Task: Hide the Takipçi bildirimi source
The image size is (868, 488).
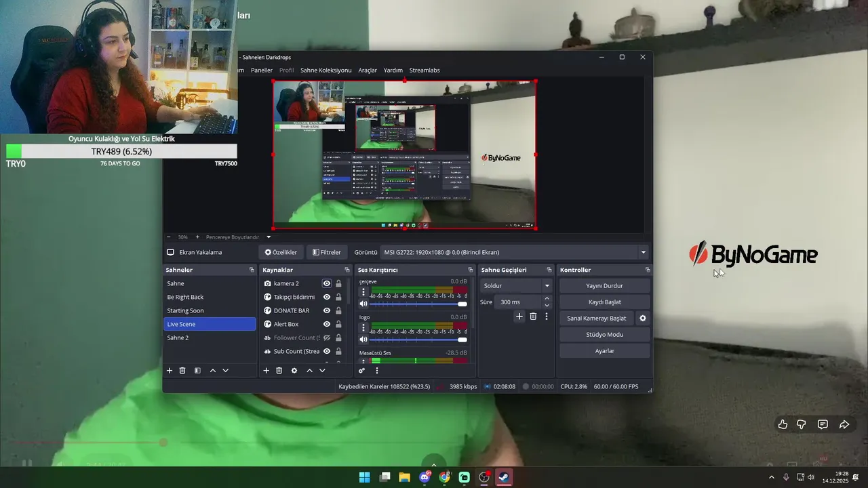Action: pos(327,297)
